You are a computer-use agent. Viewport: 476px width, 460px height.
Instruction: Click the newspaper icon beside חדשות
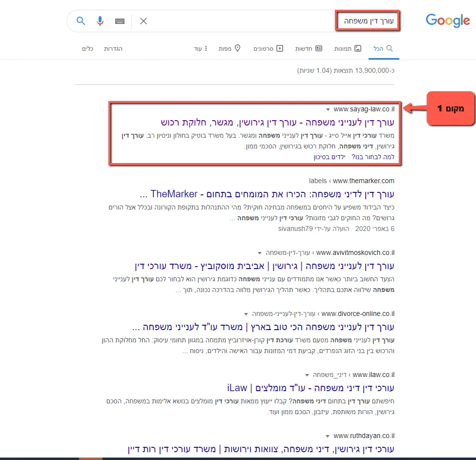319,48
